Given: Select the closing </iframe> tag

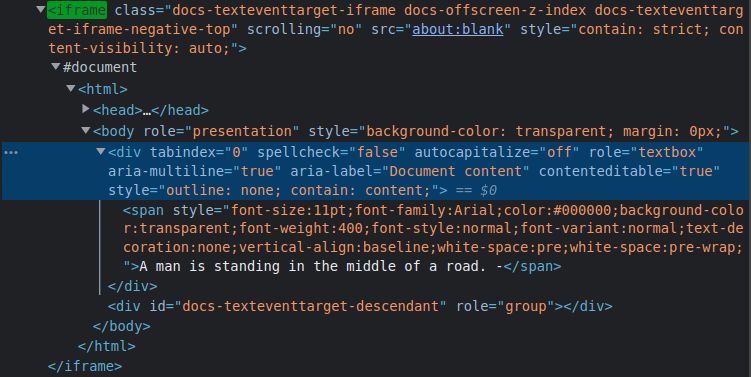Looking at the screenshot, I should (85, 366).
